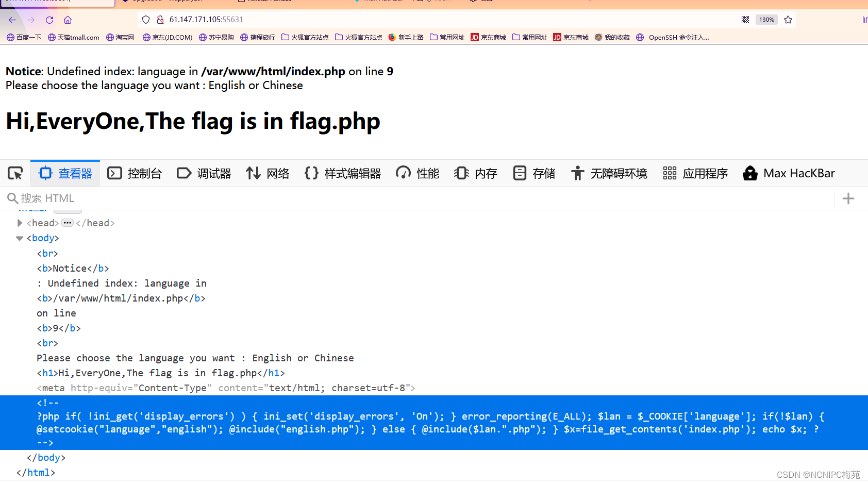Click the address bar URL 61.147.171.105:55631
Screen dimensions: 868x484
(x=206, y=20)
